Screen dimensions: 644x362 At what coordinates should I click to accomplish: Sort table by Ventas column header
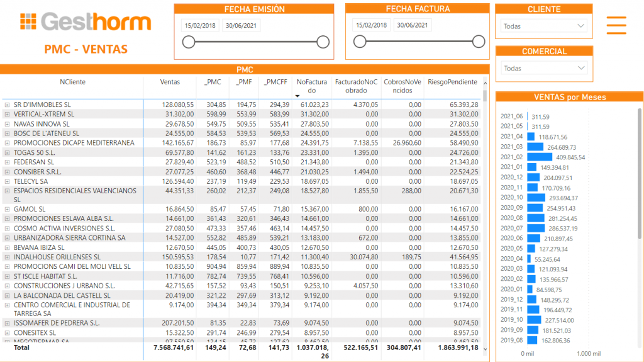(170, 82)
